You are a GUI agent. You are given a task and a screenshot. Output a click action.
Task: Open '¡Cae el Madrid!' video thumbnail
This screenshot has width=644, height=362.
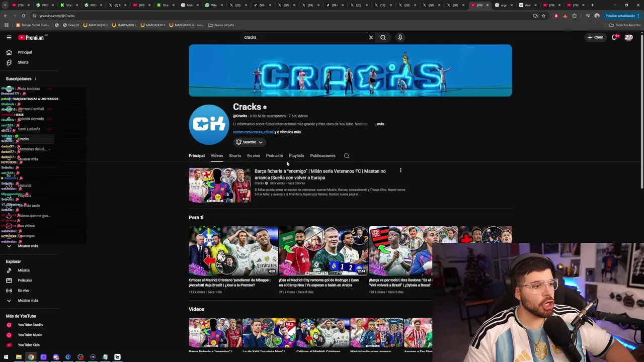pos(324,250)
